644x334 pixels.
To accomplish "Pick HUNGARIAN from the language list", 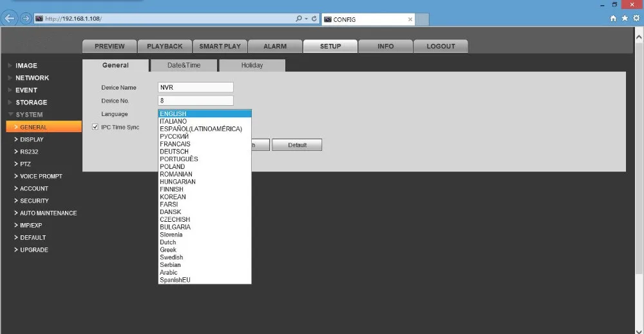I will tap(205, 182).
